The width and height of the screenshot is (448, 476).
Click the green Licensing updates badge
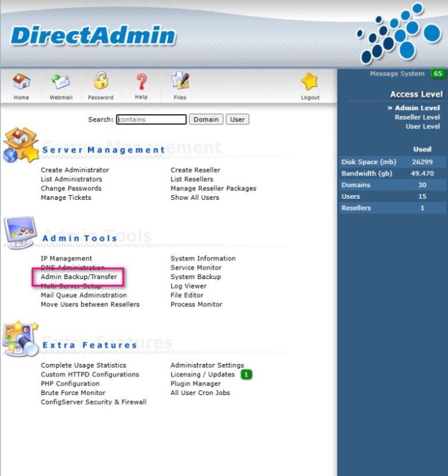click(246, 375)
